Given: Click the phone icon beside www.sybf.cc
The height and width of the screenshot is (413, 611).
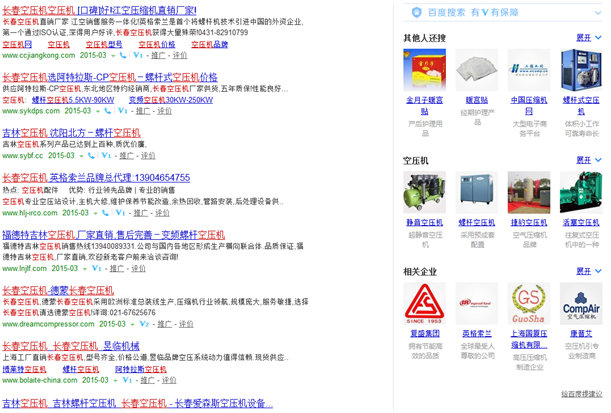Looking at the screenshot, I should click(x=91, y=156).
